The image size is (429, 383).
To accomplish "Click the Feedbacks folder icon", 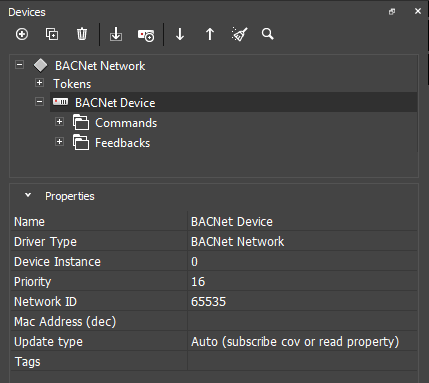I will (x=81, y=142).
